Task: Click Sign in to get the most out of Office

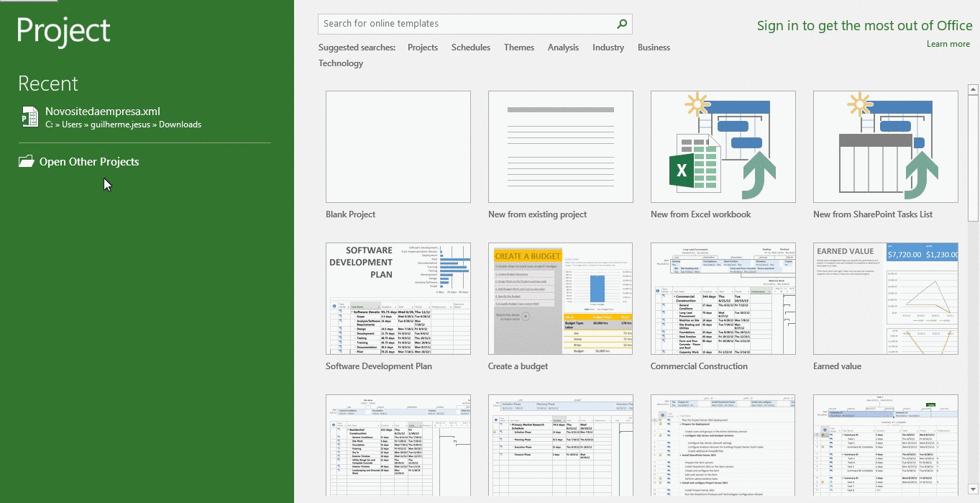Action: coord(864,26)
